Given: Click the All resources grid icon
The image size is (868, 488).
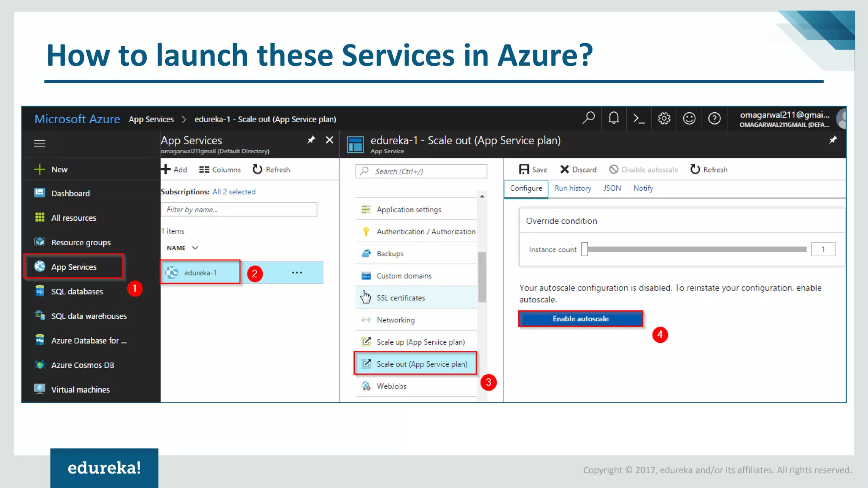Looking at the screenshot, I should (x=40, y=217).
